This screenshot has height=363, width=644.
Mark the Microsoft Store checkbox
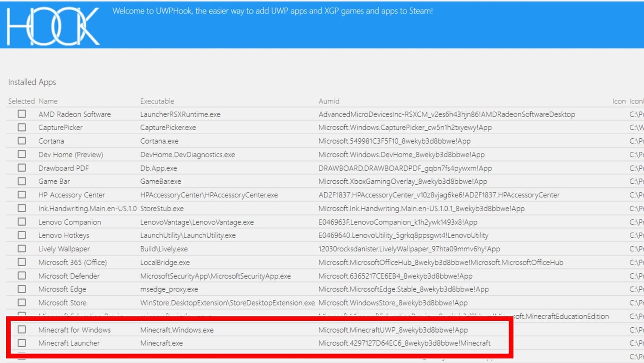pos(22,302)
